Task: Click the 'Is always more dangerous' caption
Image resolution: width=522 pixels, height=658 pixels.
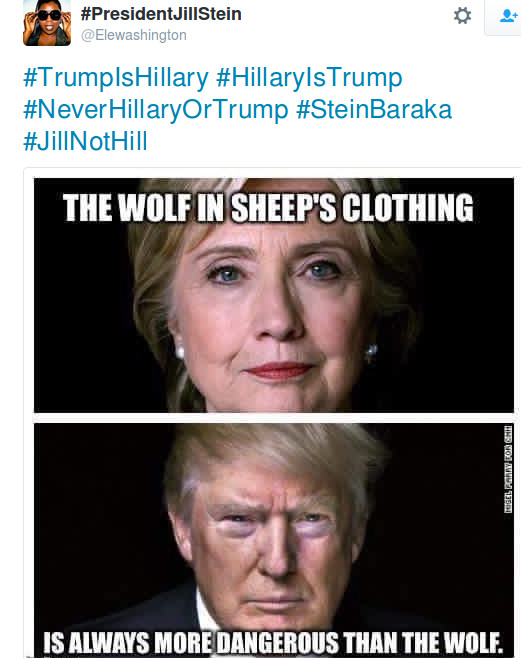Action: tap(273, 642)
